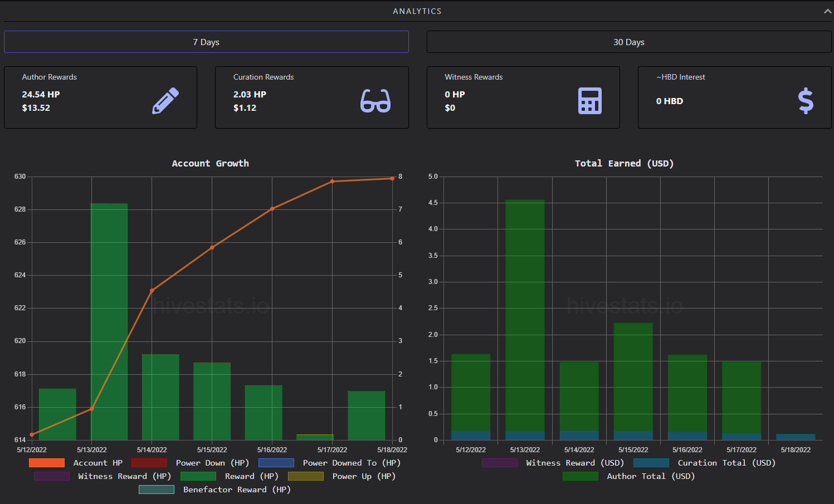This screenshot has width=834, height=504.
Task: Collapse the Analytics section with the chevron
Action: 827,11
